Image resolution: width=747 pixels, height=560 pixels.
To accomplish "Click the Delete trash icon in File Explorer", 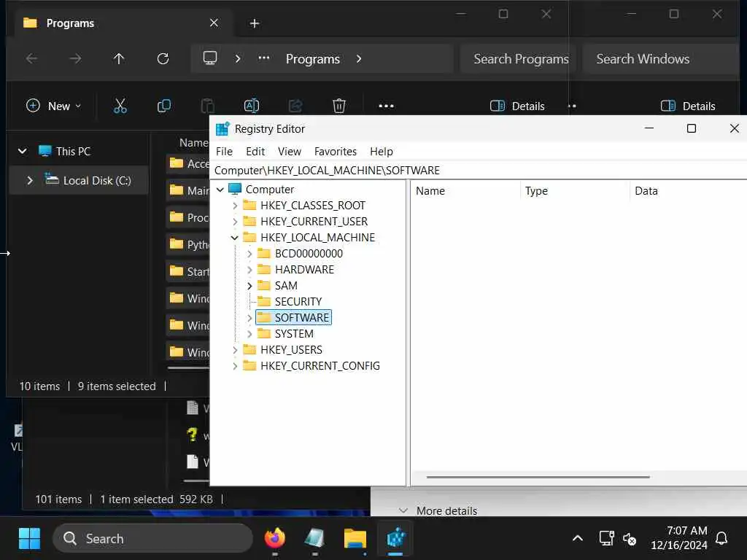I will click(338, 106).
